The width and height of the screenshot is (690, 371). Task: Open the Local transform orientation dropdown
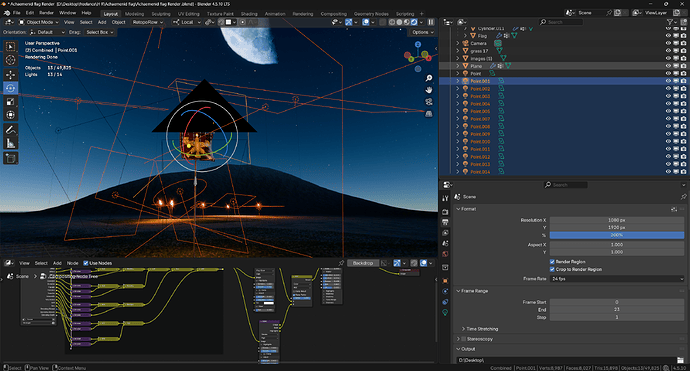point(187,22)
